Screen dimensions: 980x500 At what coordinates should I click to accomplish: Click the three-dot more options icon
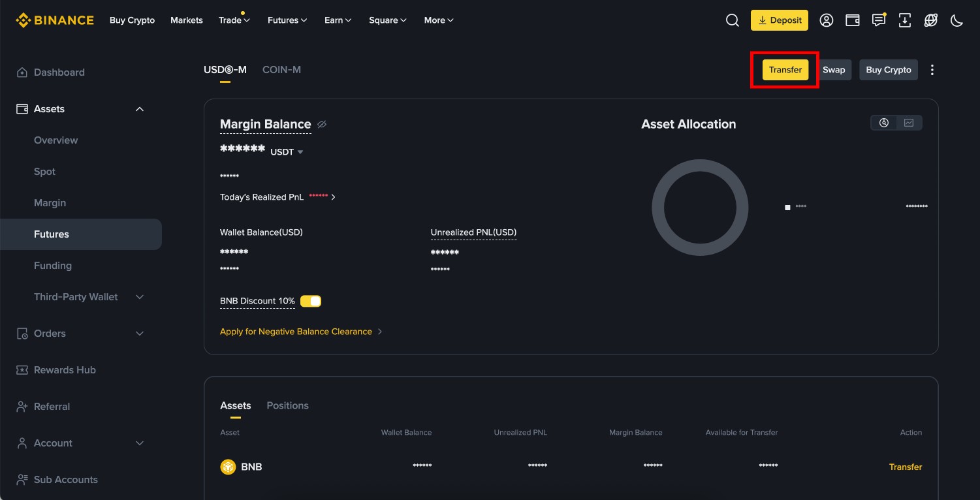tap(932, 70)
